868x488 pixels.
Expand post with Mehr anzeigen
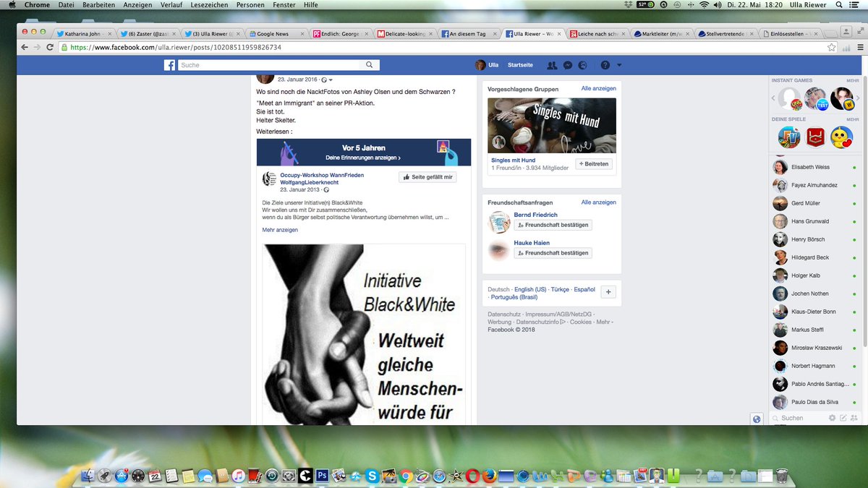click(280, 230)
